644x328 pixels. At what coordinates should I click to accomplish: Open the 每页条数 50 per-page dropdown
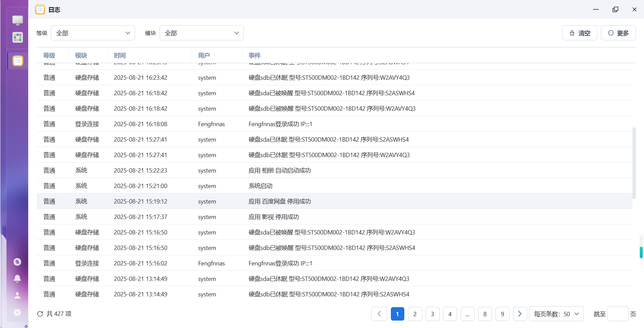(x=556, y=314)
